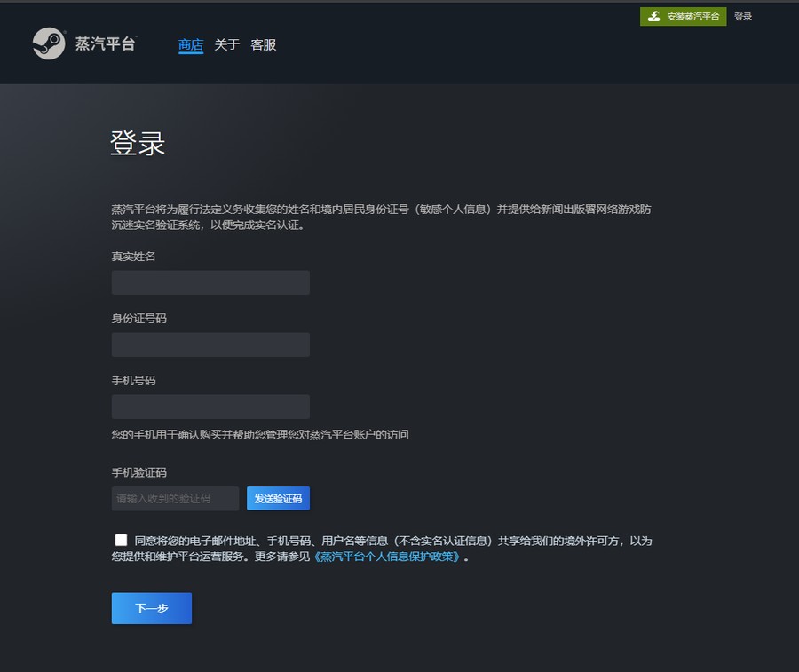Click the 登录 link in the top-right corner
Viewport: 799px width, 672px height.
click(743, 17)
